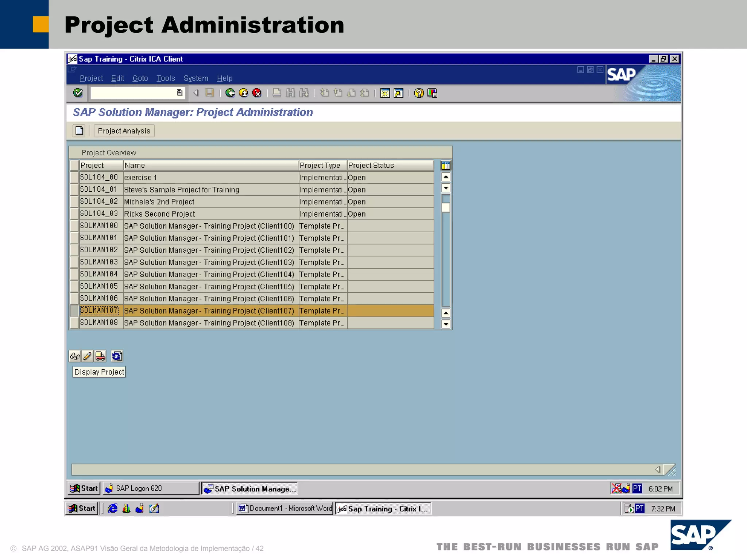Click the yellow Help question mark icon
Image resolution: width=747 pixels, height=560 pixels.
pyautogui.click(x=419, y=93)
